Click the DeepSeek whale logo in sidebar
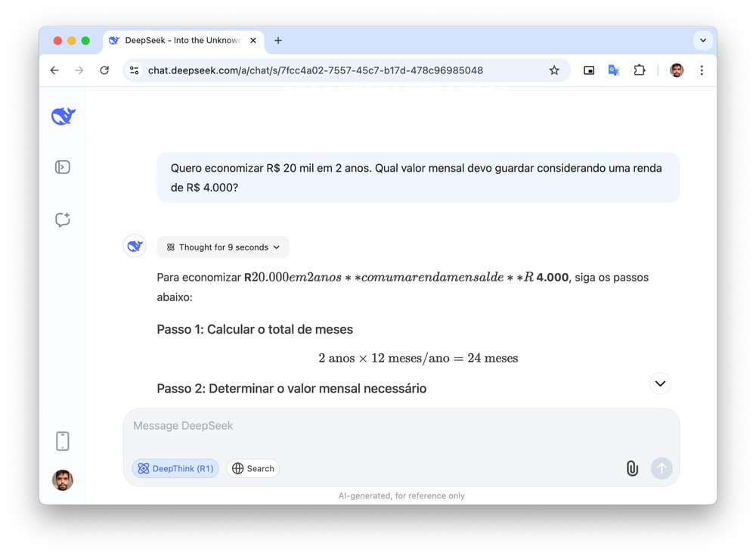756x556 pixels. pos(63,116)
